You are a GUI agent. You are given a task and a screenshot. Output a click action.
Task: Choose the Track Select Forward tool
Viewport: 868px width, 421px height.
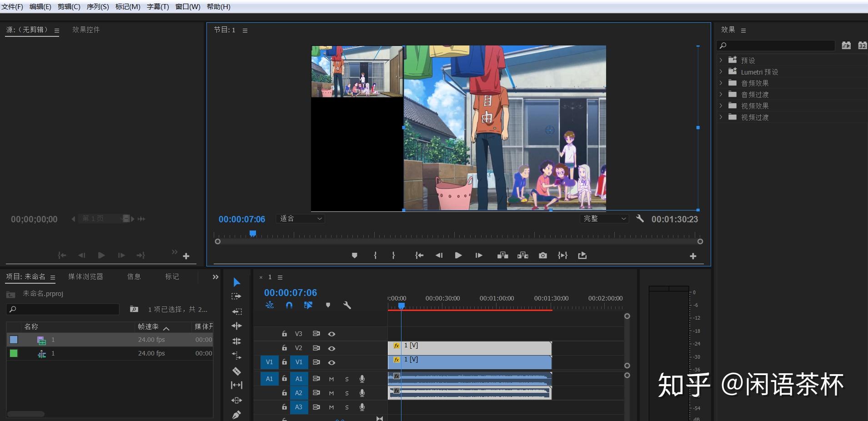(236, 296)
